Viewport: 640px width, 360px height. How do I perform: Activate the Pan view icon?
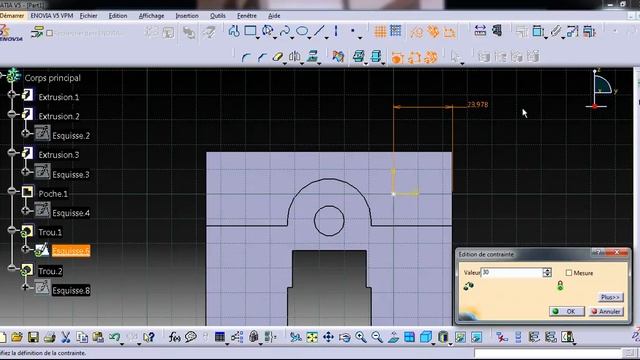328,337
